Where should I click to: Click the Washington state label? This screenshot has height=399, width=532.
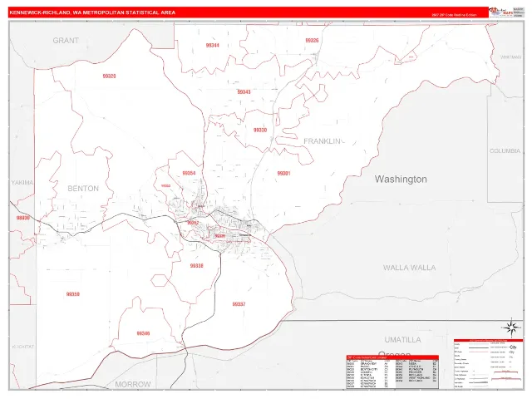(x=401, y=180)
